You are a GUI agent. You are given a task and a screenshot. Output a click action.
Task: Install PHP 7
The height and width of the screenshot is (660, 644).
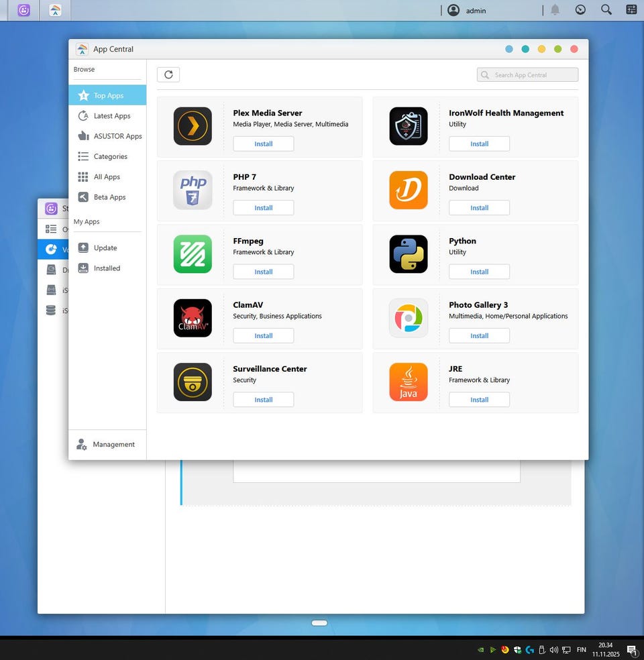264,208
